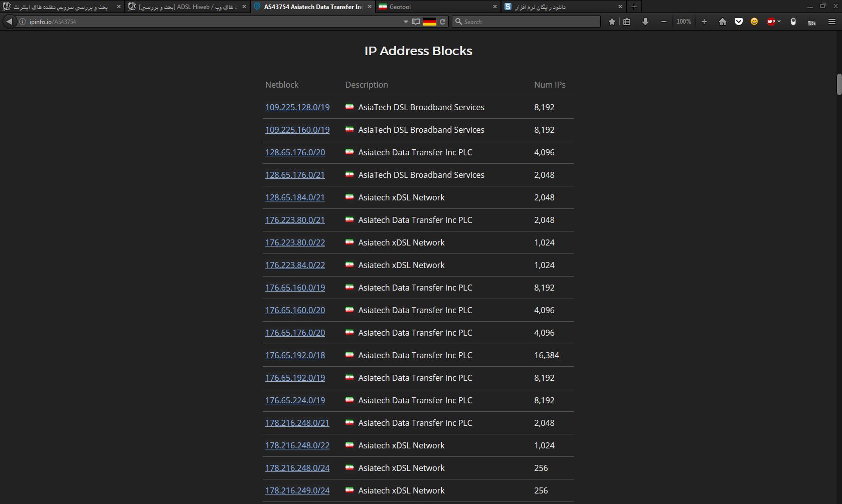Open the Tube extension icon
842x504 pixels.
coord(812,22)
